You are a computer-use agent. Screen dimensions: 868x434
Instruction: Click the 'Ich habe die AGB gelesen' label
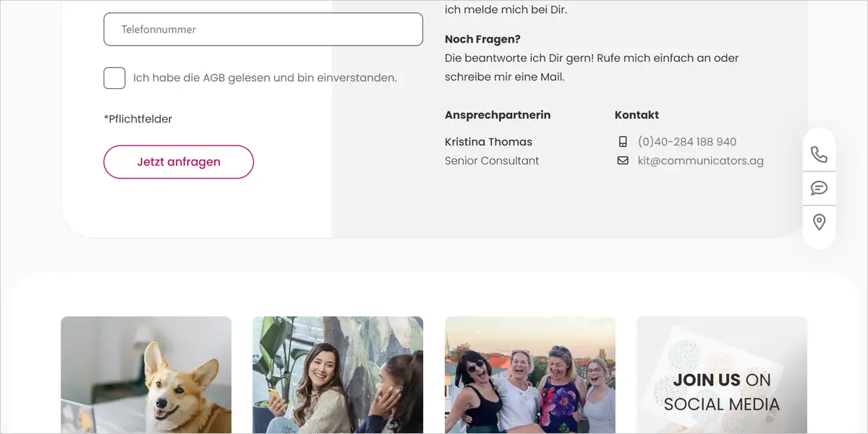tap(265, 78)
